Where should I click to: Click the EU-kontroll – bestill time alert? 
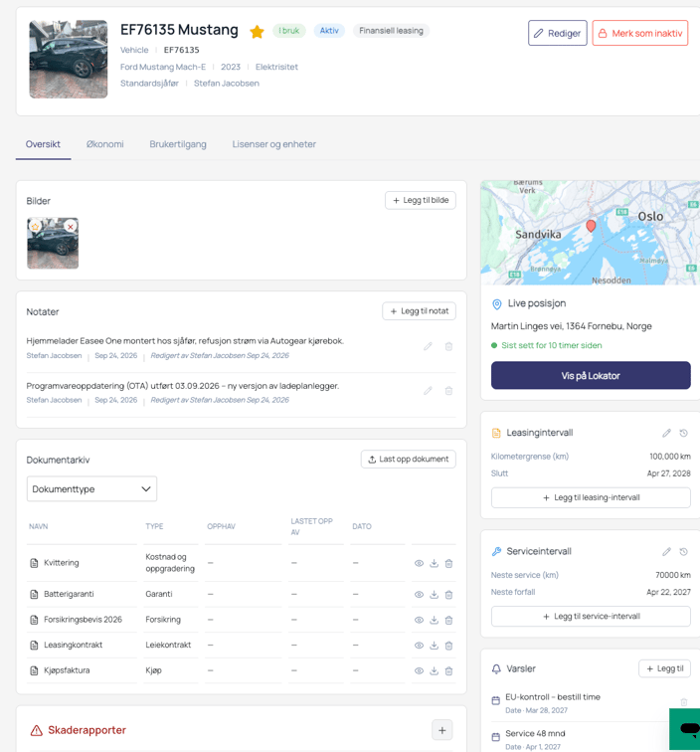553,697
